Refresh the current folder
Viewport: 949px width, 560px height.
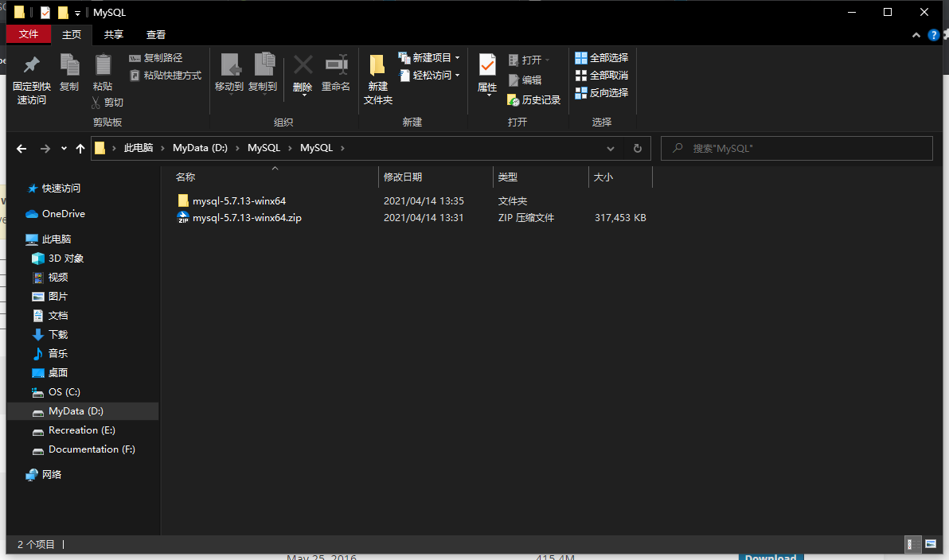pos(637,148)
